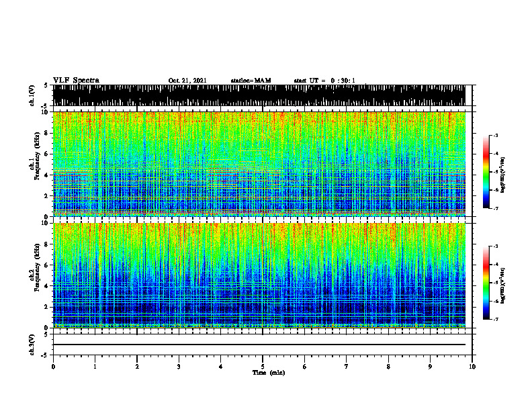Viewport: 532px width, 411px height.
Task: Click the "station=MAM" label
Action: (251, 81)
